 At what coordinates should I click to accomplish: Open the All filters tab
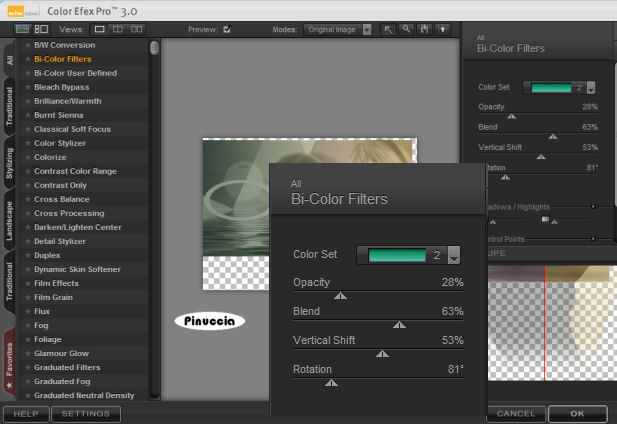10,60
